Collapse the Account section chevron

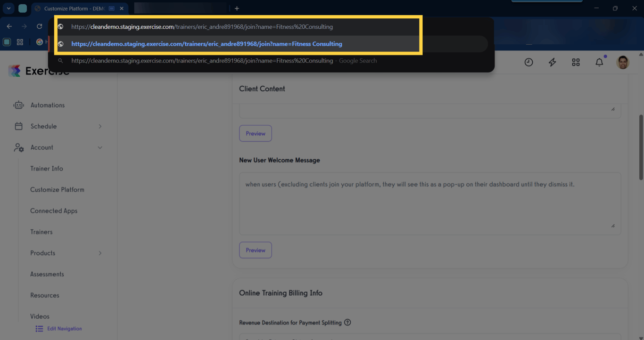(100, 147)
